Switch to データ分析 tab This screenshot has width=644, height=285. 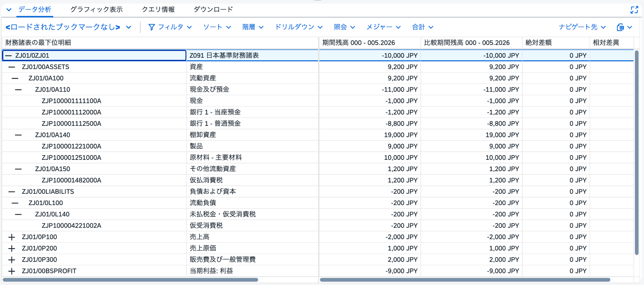click(x=35, y=9)
